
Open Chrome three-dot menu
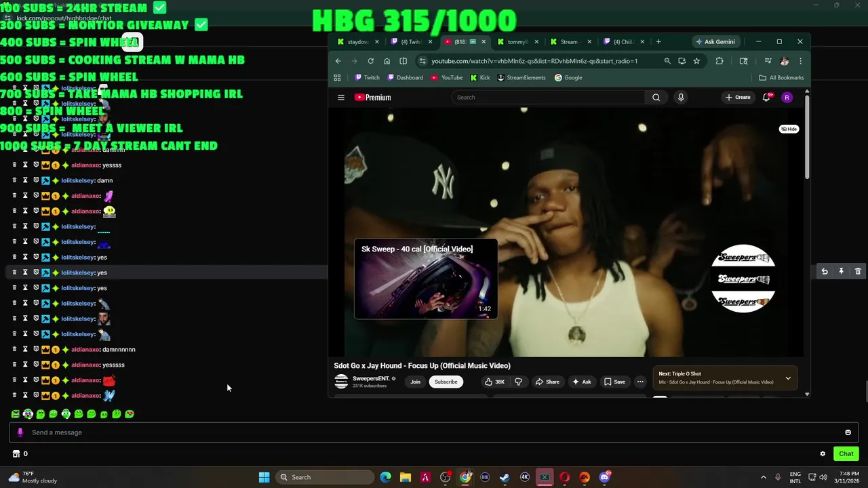pyautogui.click(x=800, y=61)
